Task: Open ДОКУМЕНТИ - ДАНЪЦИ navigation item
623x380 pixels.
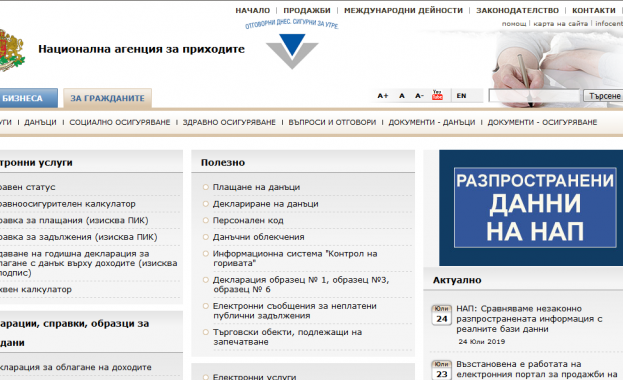Action: coord(431,122)
